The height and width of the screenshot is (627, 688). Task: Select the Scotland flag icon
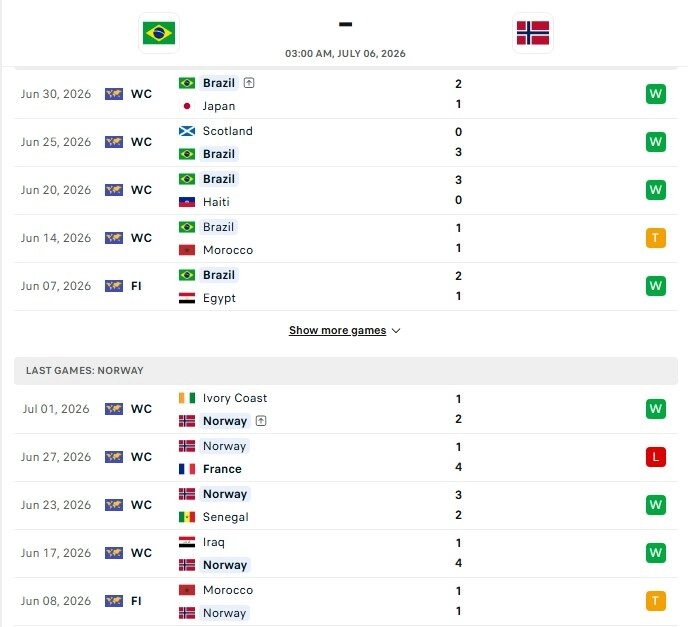pos(187,131)
